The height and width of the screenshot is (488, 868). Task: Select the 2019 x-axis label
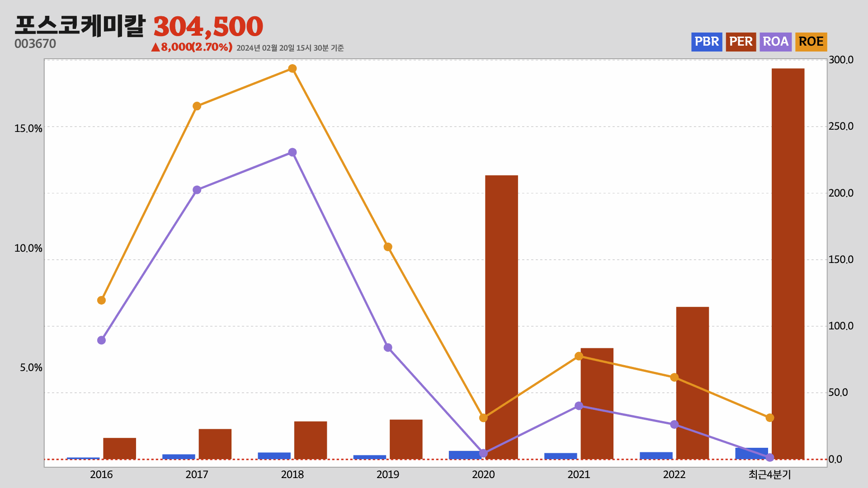pyautogui.click(x=388, y=474)
